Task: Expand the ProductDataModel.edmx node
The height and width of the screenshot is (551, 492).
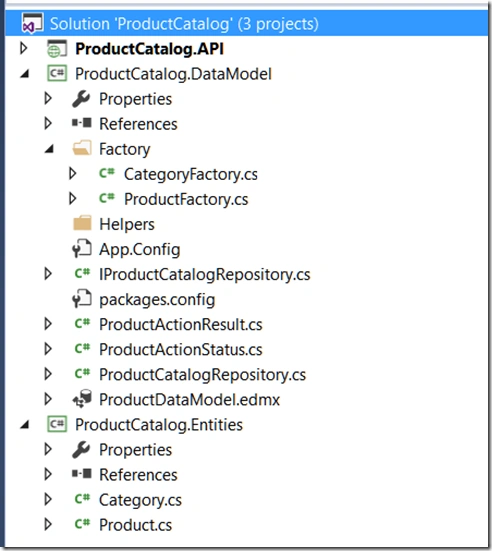Action: (48, 399)
